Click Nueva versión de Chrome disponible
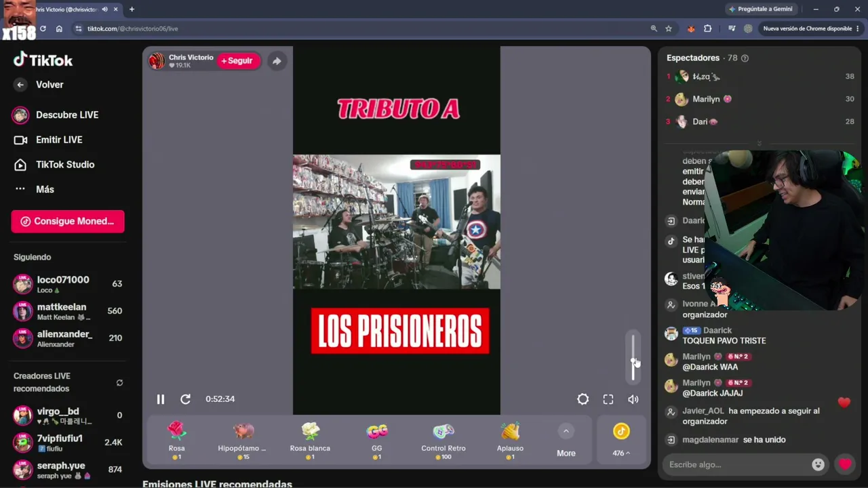Screen dimensions: 868x488 (811, 28)
